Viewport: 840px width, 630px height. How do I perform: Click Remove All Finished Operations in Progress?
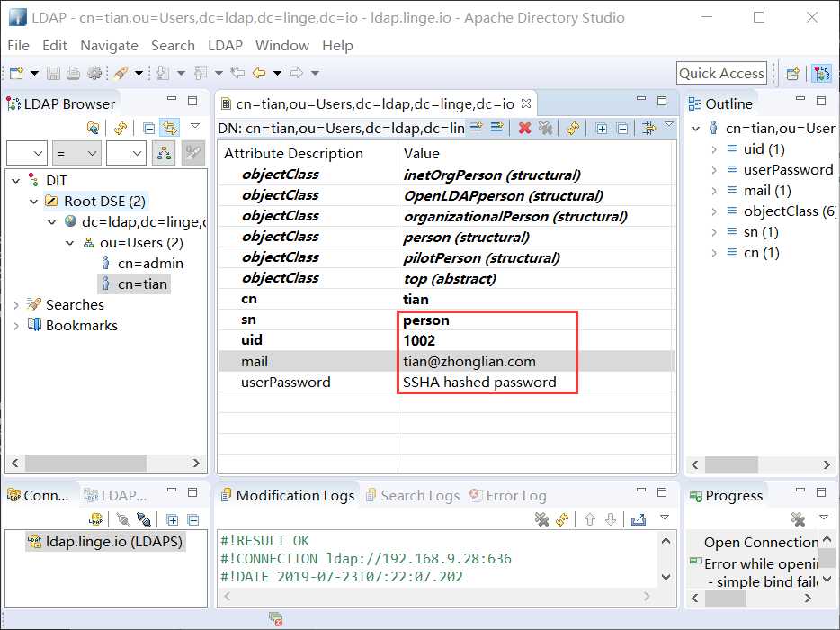pyautogui.click(x=799, y=519)
